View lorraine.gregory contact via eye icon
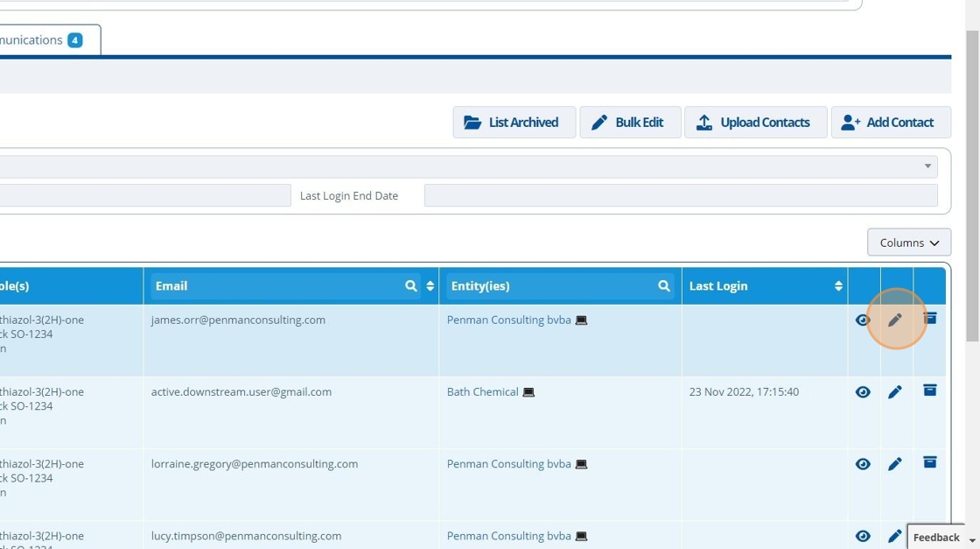 click(863, 464)
